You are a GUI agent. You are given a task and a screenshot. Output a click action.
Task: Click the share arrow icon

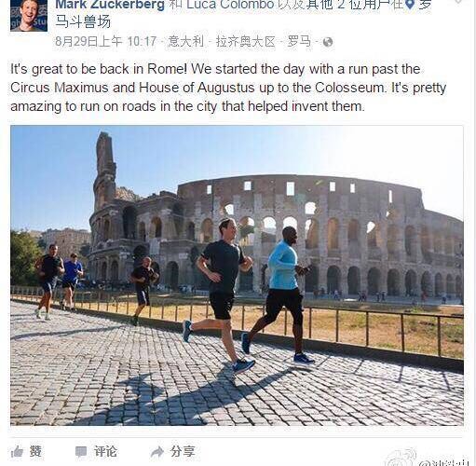point(157,452)
